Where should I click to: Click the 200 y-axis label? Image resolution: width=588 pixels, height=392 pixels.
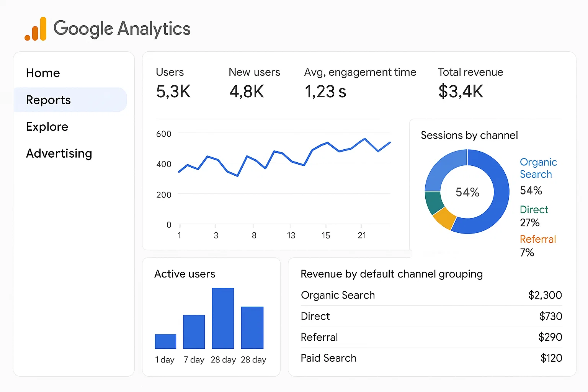coord(163,195)
